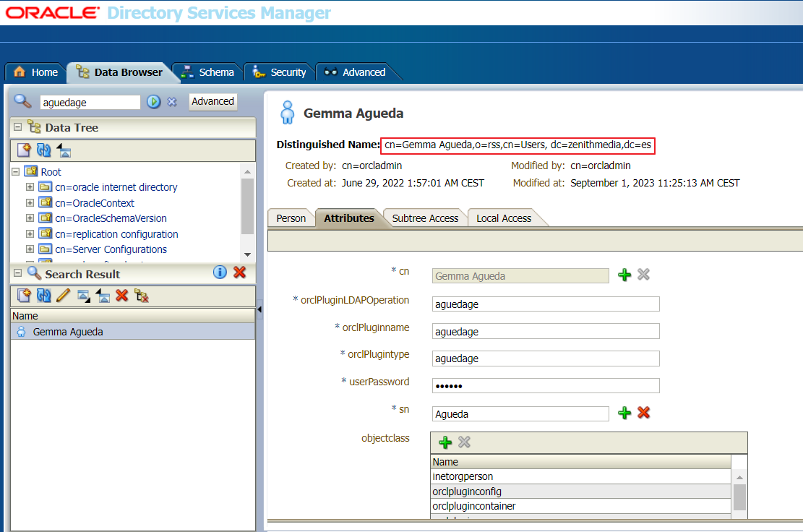Expand the cn=OracleContext tree node

30,203
